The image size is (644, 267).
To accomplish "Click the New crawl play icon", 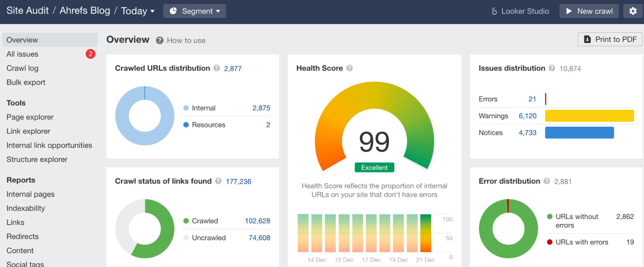I will coord(569,11).
